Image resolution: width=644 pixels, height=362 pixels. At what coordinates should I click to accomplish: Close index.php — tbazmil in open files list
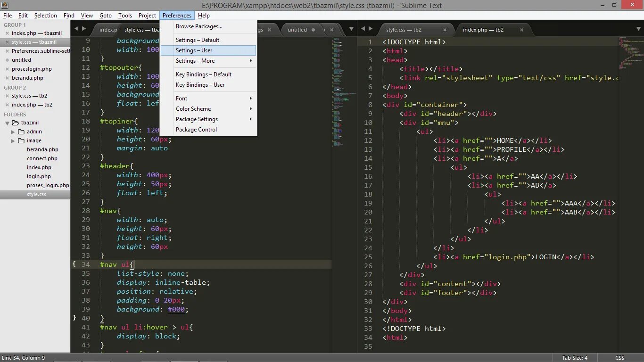pos(7,33)
